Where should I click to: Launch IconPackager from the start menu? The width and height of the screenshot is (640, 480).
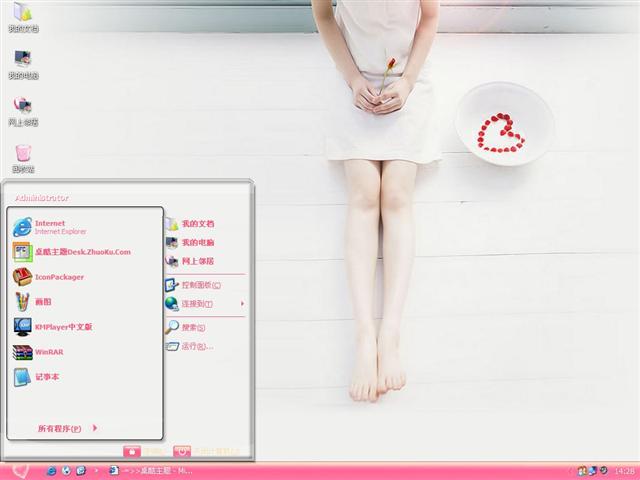48,277
